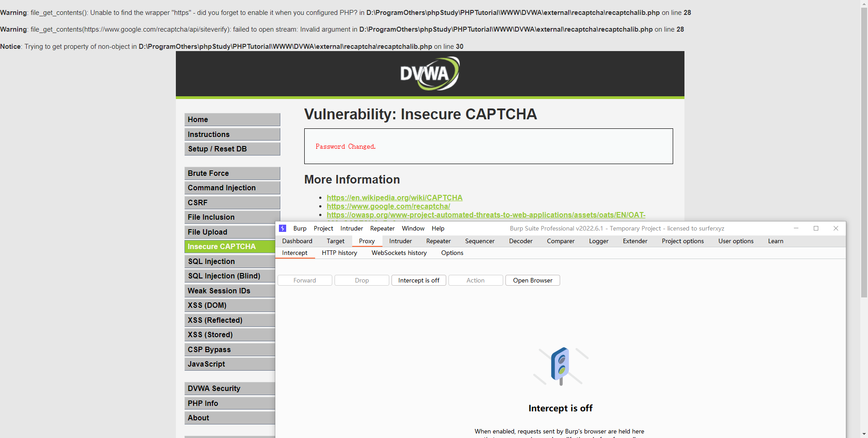
Task: Open the User options tab
Action: click(x=736, y=241)
